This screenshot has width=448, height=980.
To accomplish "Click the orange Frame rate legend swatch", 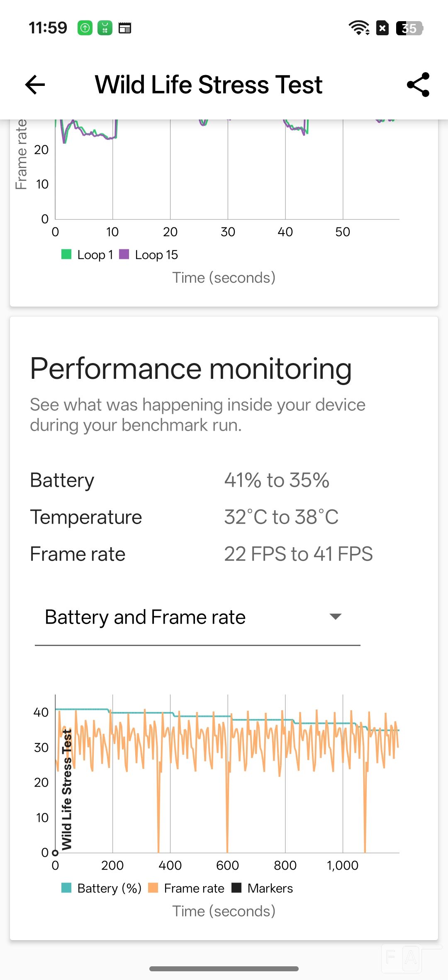I will coord(153,888).
